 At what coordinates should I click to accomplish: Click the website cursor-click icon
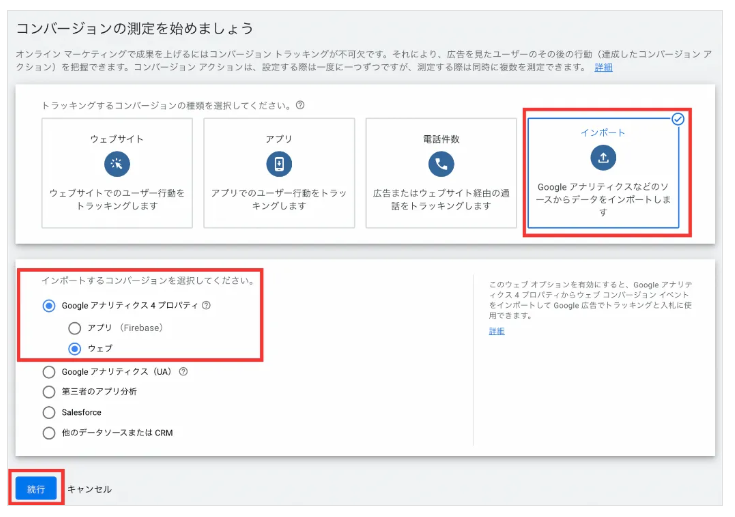coord(118,165)
